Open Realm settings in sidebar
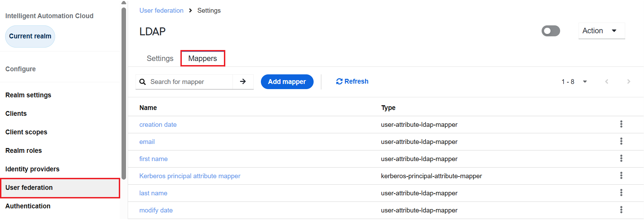644x220 pixels. 28,95
